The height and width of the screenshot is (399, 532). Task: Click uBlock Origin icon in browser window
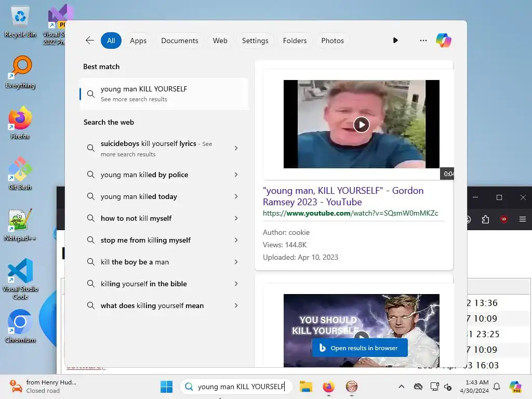[504, 219]
